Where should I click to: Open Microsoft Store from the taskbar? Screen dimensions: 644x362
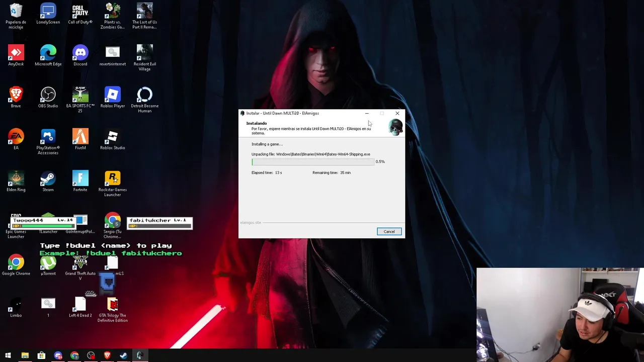coord(41,355)
